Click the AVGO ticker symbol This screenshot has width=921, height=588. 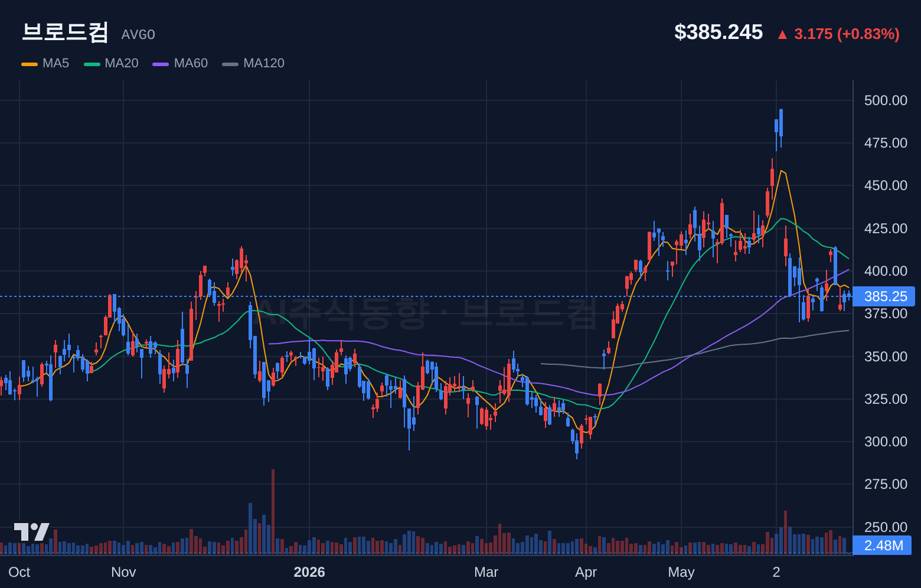point(138,35)
